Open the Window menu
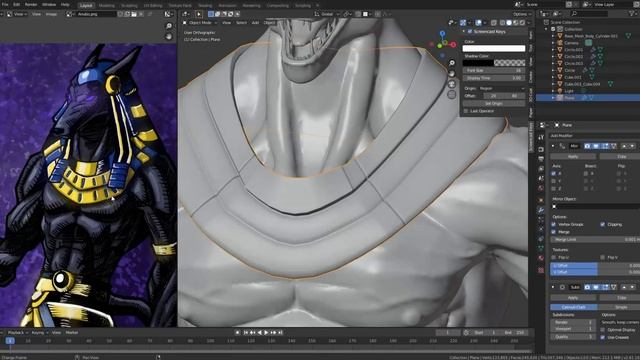This screenshot has height=360, width=640. pyautogui.click(x=49, y=4)
